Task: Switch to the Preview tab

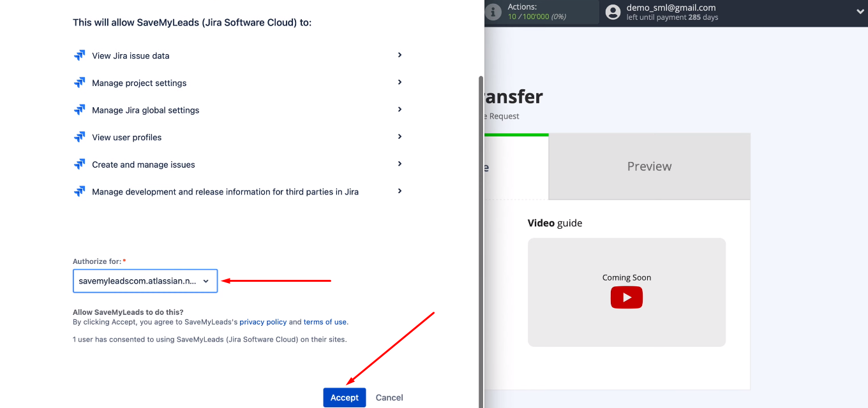Action: [x=649, y=166]
